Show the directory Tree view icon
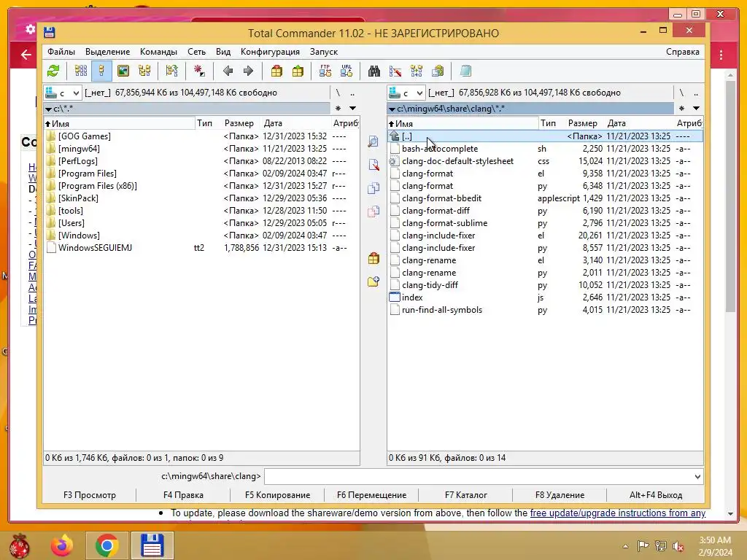This screenshot has width=747, height=560. click(144, 71)
